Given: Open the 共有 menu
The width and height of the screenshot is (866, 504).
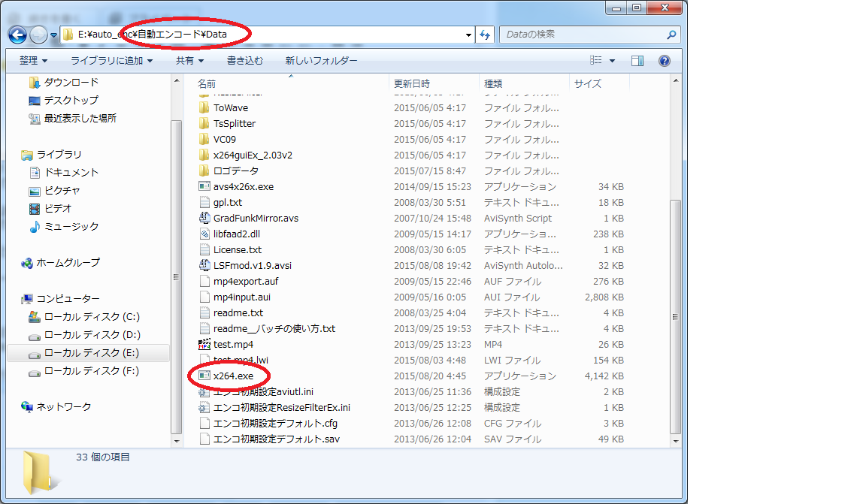Looking at the screenshot, I should [x=189, y=60].
